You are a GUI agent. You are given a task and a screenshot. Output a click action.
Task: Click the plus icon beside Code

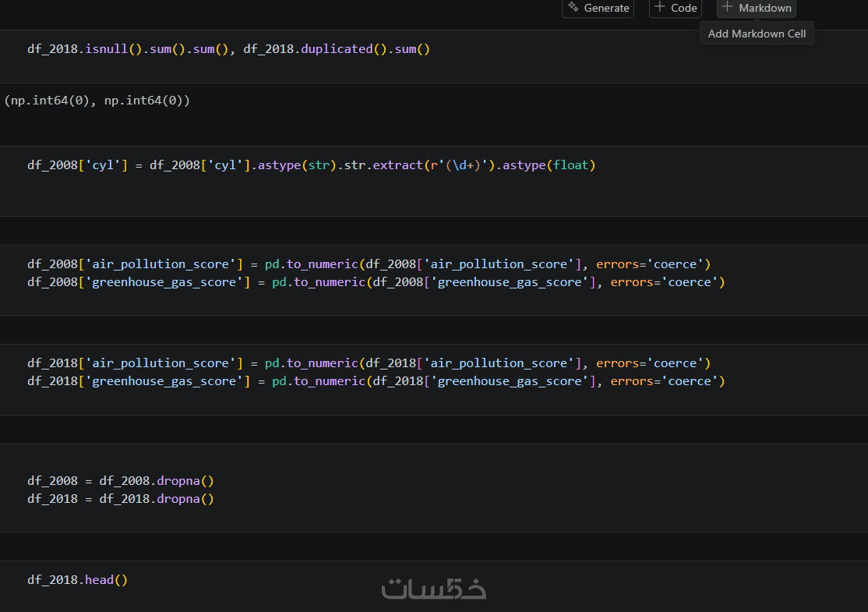pyautogui.click(x=659, y=7)
